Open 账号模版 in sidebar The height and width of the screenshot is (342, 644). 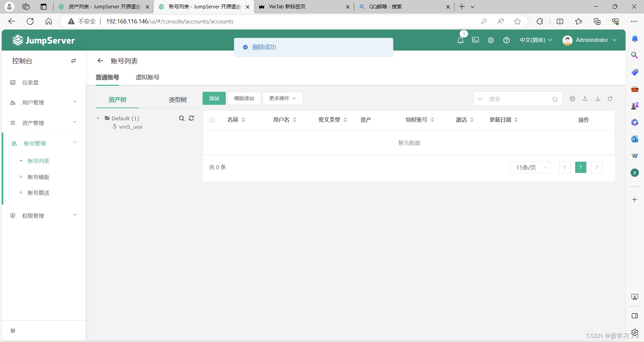pos(38,177)
